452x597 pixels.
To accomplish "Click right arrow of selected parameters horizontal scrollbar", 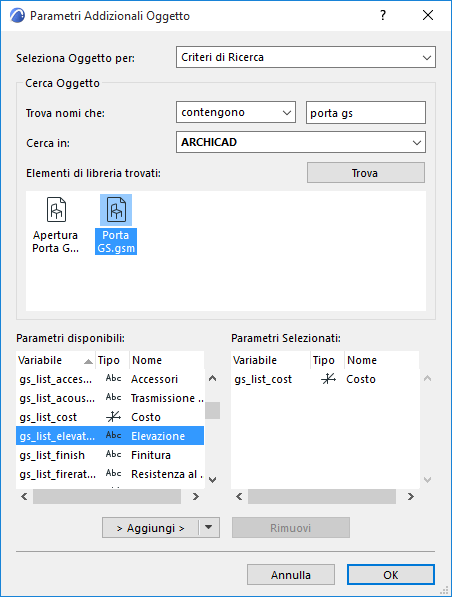I will [x=410, y=496].
